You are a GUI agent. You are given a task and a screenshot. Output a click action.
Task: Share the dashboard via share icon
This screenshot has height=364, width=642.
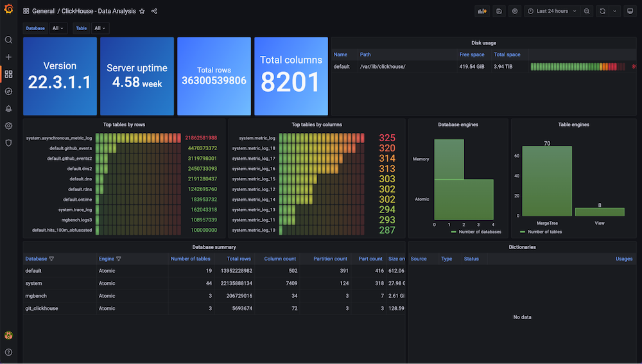(154, 11)
